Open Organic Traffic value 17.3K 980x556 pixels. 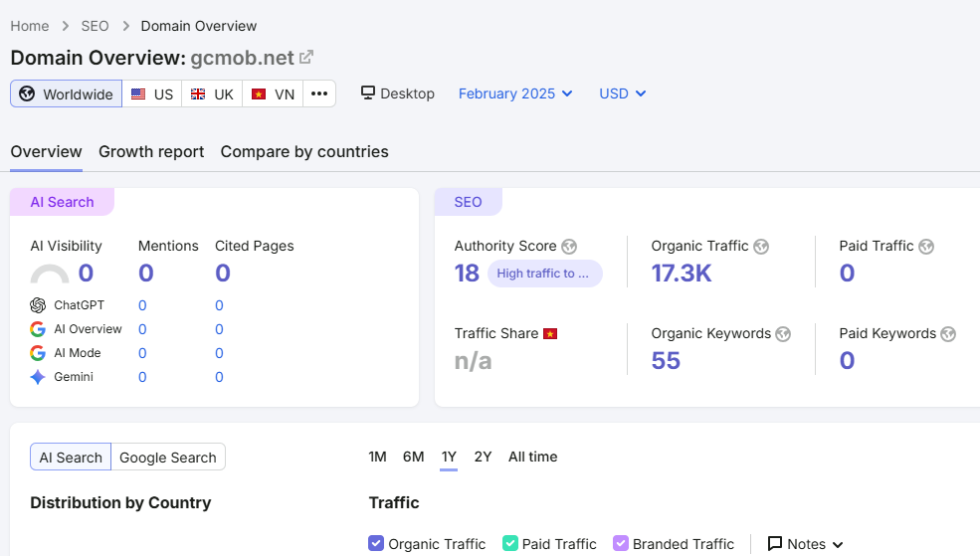682,273
